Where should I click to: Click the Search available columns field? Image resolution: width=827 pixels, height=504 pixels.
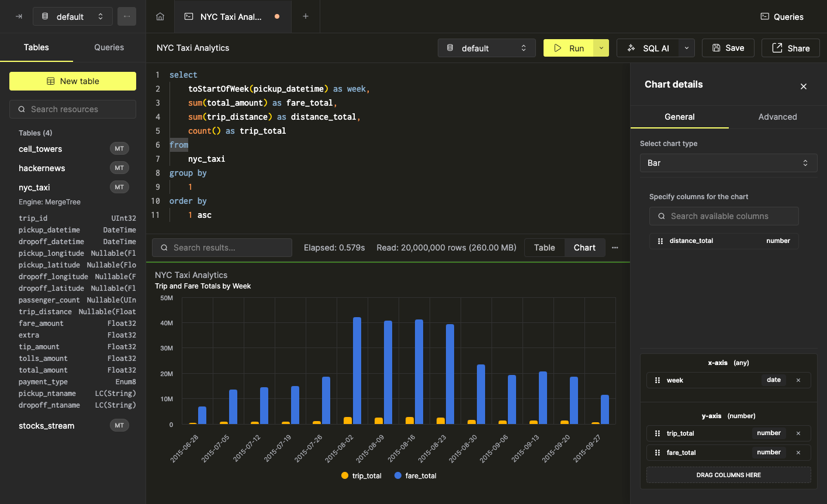coord(724,216)
